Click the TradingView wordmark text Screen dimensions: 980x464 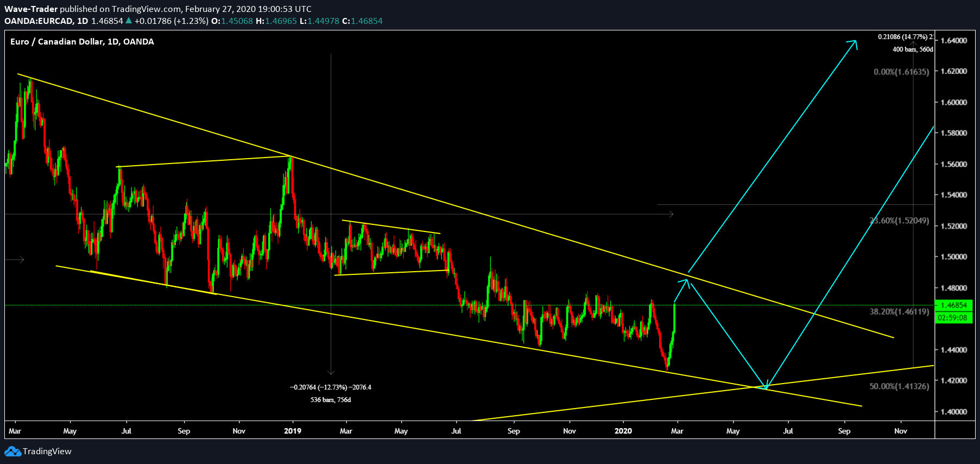[x=47, y=452]
